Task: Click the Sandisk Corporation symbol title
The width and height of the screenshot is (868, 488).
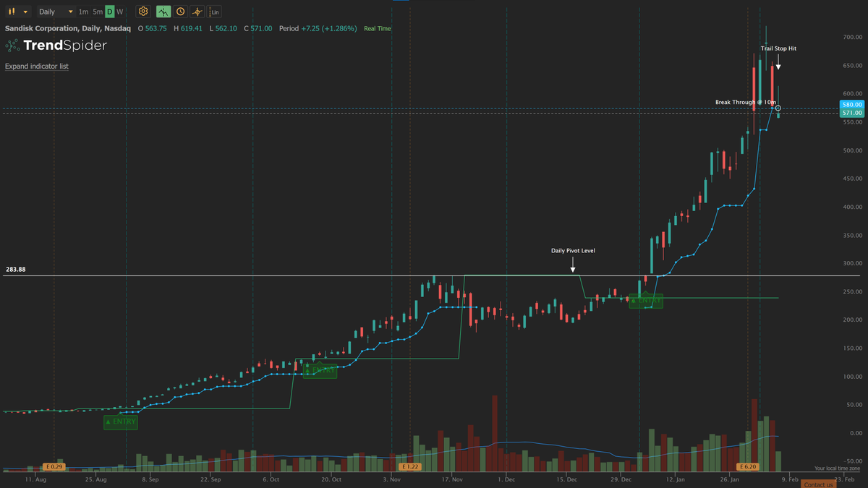Action: click(x=68, y=28)
